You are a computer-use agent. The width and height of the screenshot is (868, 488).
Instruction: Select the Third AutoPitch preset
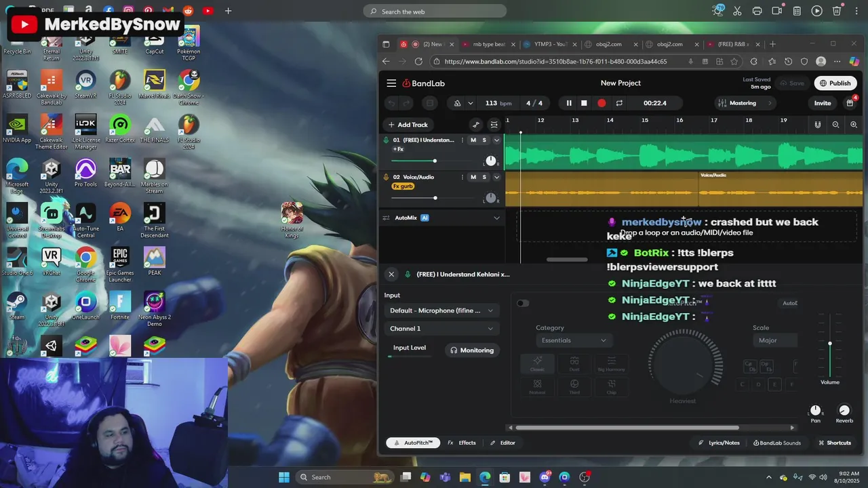pyautogui.click(x=574, y=387)
